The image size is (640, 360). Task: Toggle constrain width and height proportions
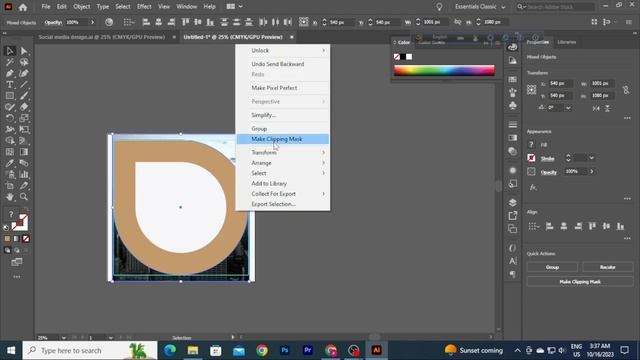[626, 90]
